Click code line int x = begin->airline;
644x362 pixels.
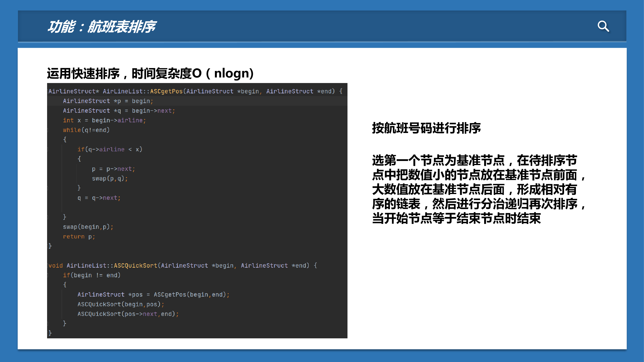(x=104, y=120)
